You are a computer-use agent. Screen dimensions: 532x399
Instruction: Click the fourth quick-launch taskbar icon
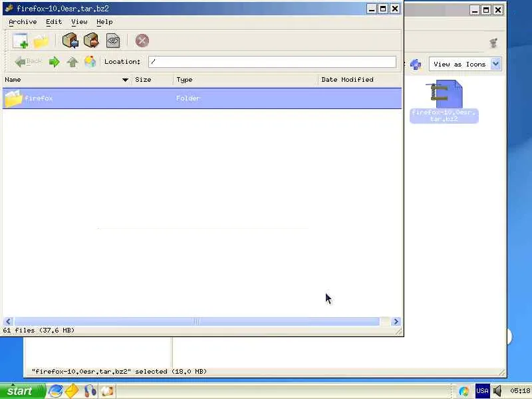click(107, 391)
